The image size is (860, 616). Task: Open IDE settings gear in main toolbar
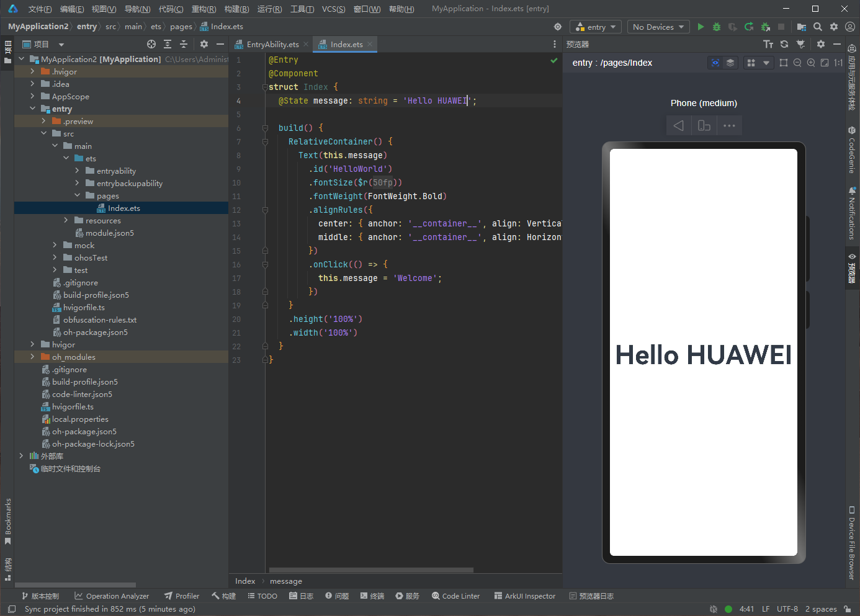point(834,27)
